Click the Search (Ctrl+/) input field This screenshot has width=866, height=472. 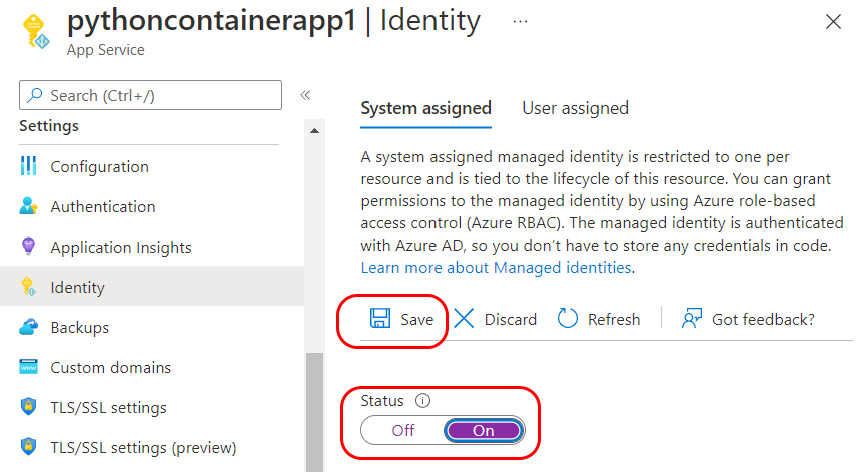150,95
